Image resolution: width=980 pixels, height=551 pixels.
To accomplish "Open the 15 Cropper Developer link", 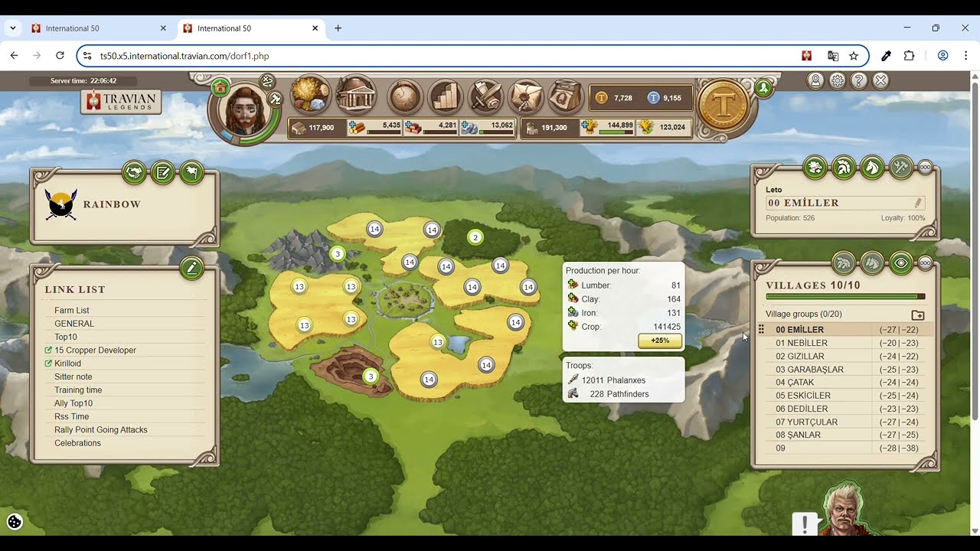I will pyautogui.click(x=95, y=350).
